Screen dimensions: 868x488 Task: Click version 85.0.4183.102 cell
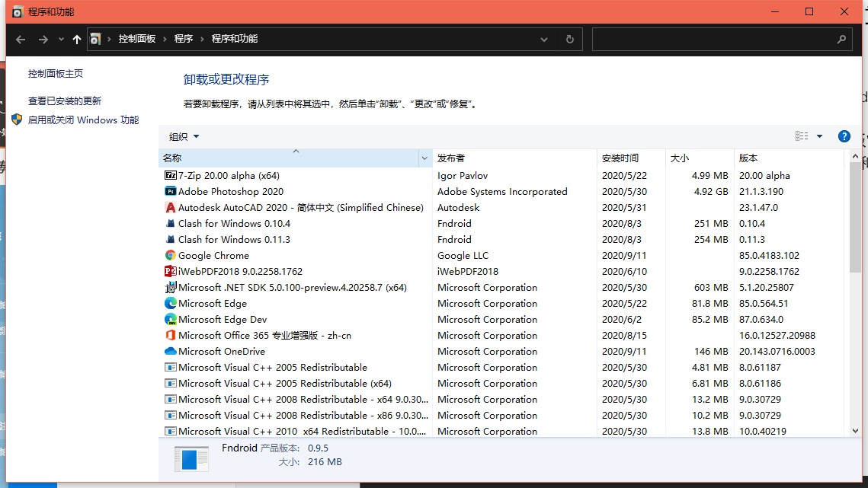(x=769, y=256)
